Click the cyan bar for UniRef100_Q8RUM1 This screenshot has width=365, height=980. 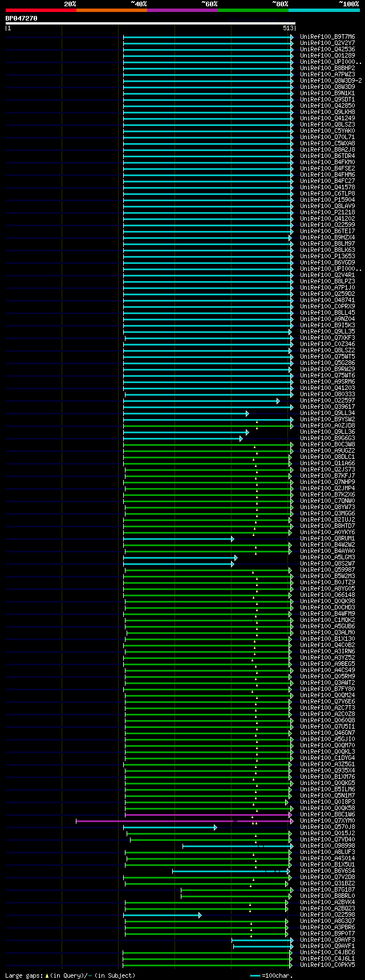click(179, 539)
